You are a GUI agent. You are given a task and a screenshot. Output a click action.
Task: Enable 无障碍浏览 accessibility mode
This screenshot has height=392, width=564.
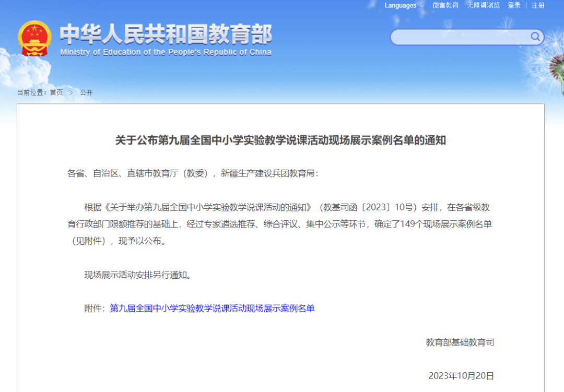click(x=483, y=5)
